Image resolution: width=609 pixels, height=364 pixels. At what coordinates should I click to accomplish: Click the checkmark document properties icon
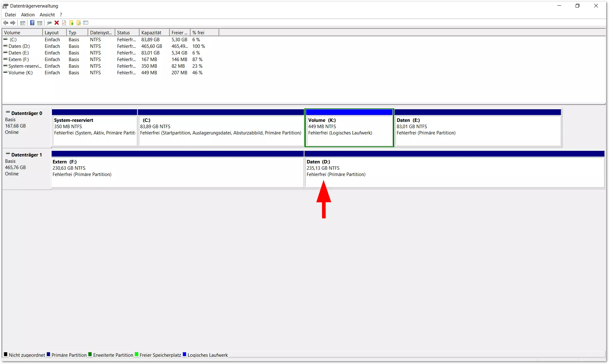point(64,23)
